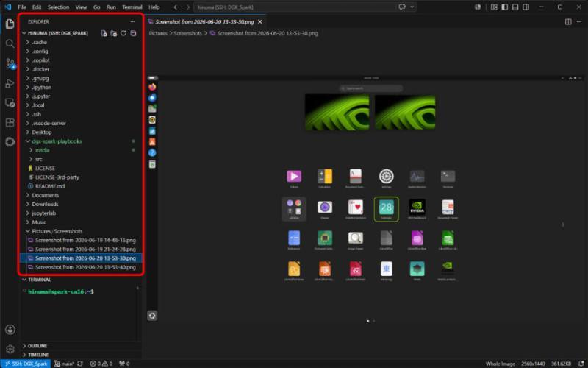Open the View menu
The image size is (588, 368).
(x=81, y=7)
